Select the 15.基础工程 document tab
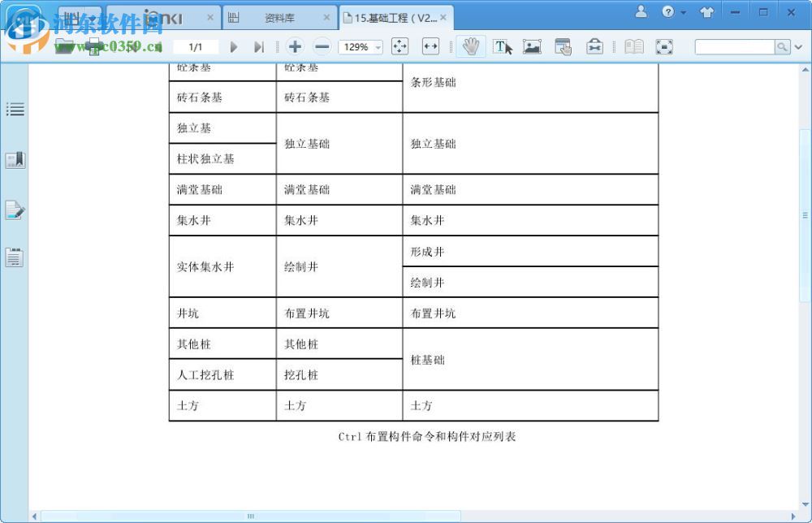The height and width of the screenshot is (523, 812). (393, 16)
